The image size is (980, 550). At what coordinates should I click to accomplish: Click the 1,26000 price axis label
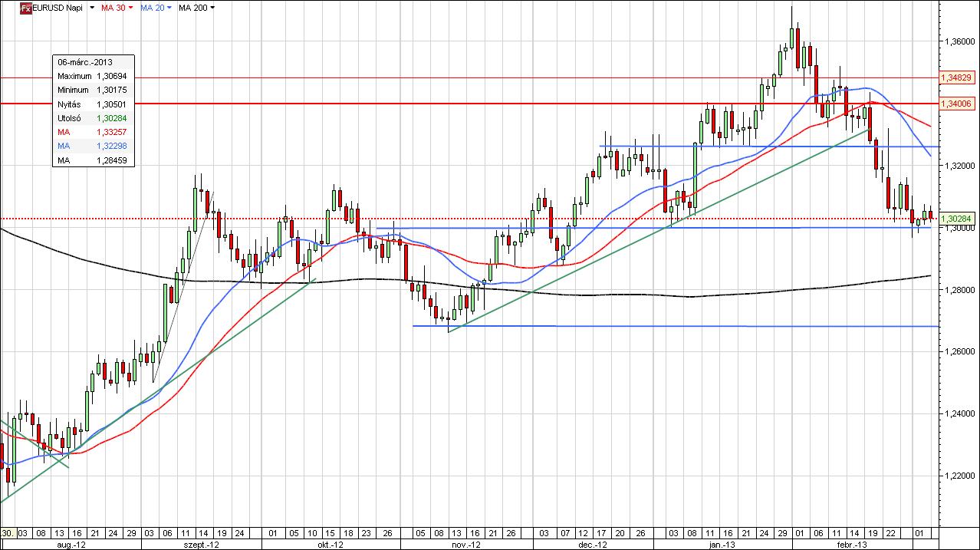point(959,352)
